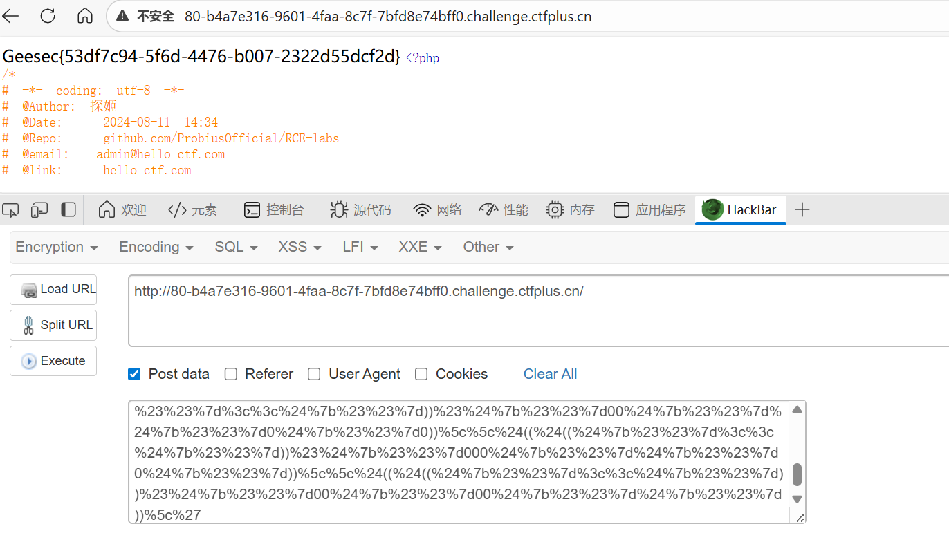Open the Encryption dropdown menu
This screenshot has height=560, width=949.
(56, 247)
